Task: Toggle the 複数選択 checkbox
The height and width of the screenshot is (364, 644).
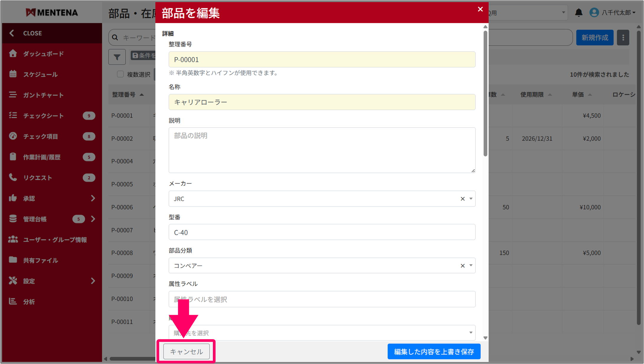Action: (120, 74)
